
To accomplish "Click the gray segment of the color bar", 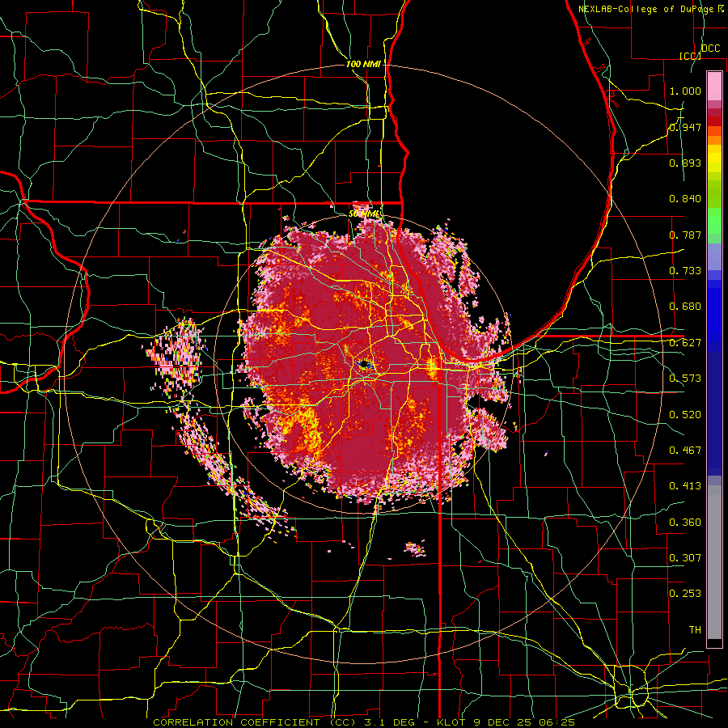I will 714,562.
